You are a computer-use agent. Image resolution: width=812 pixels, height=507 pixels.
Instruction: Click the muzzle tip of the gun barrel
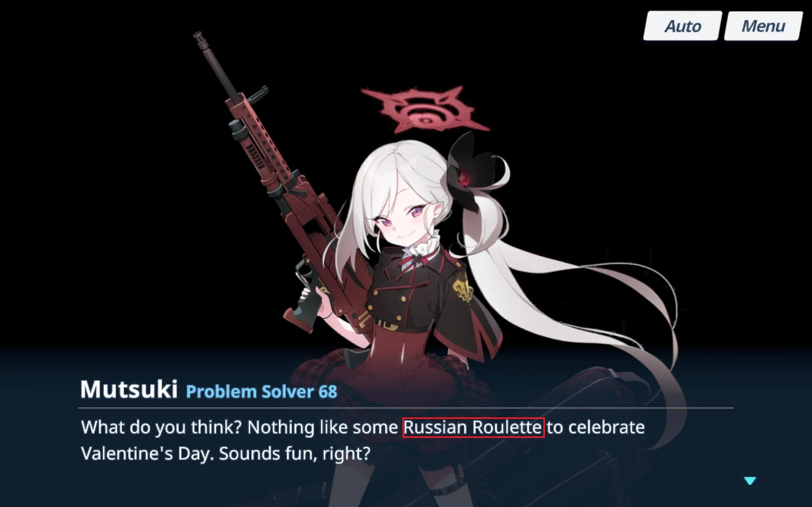[x=199, y=37]
